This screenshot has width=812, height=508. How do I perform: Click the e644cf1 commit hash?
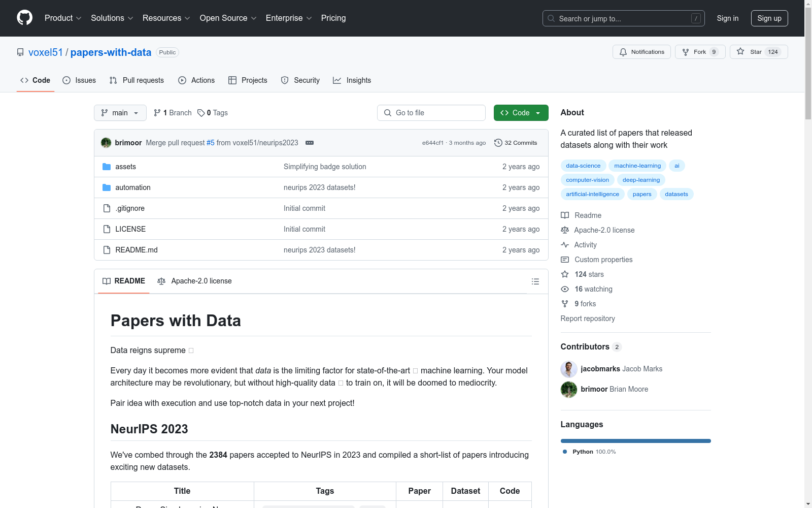point(433,143)
